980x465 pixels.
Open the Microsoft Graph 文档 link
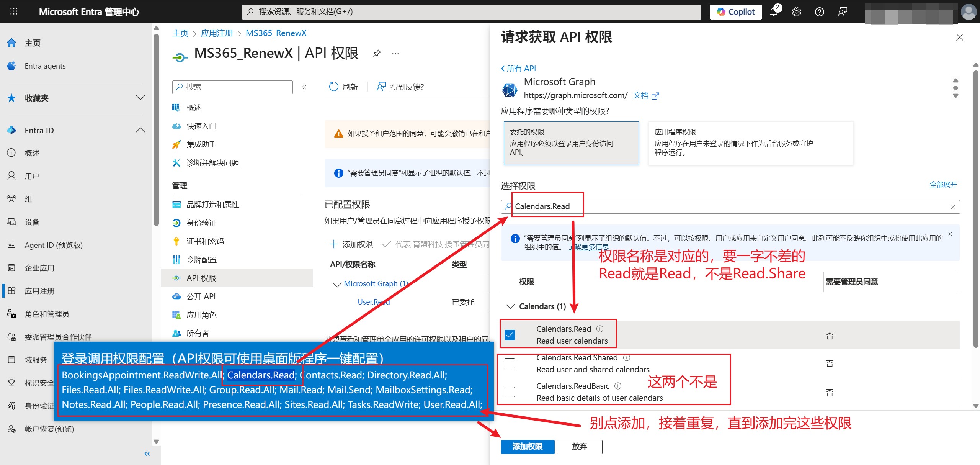pyautogui.click(x=646, y=95)
